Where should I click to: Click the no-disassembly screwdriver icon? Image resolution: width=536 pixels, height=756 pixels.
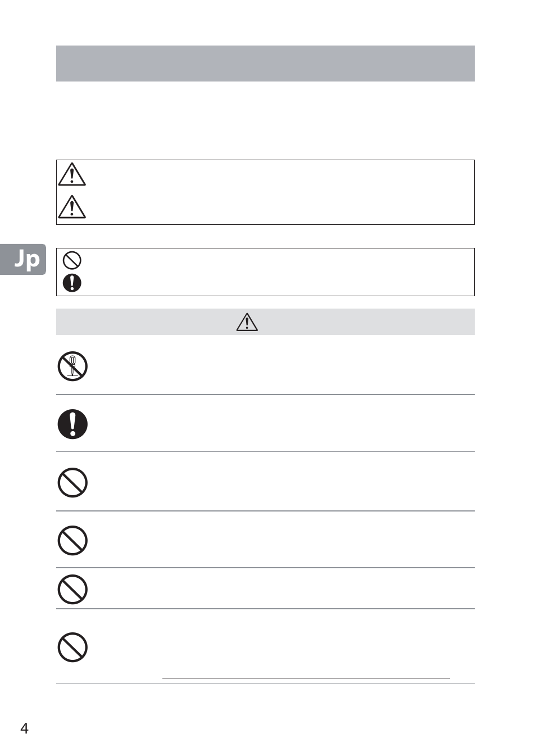pyautogui.click(x=72, y=366)
